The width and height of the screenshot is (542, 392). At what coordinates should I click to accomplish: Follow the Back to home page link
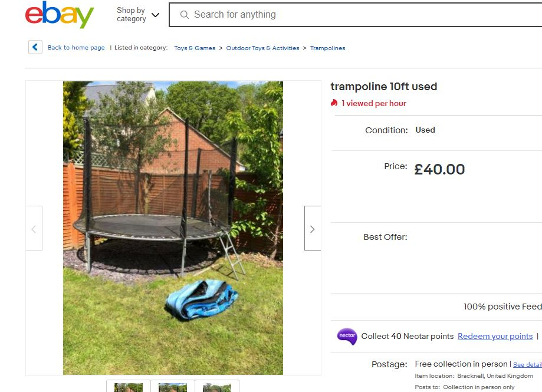pos(76,48)
